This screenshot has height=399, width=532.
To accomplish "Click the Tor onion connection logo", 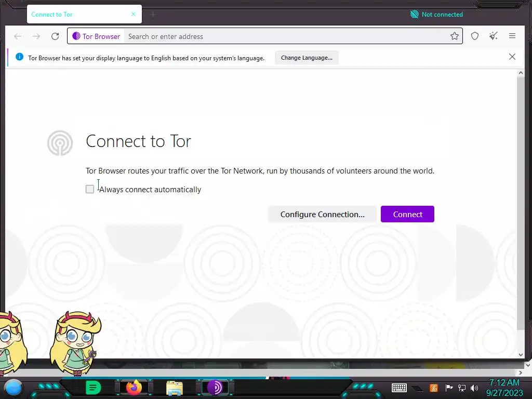I will click(x=60, y=143).
